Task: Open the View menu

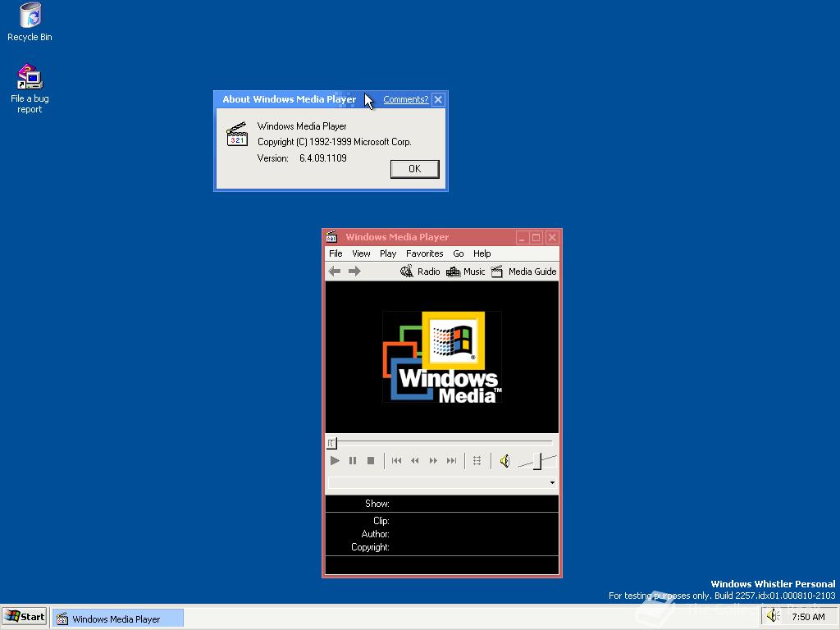Action: tap(361, 253)
